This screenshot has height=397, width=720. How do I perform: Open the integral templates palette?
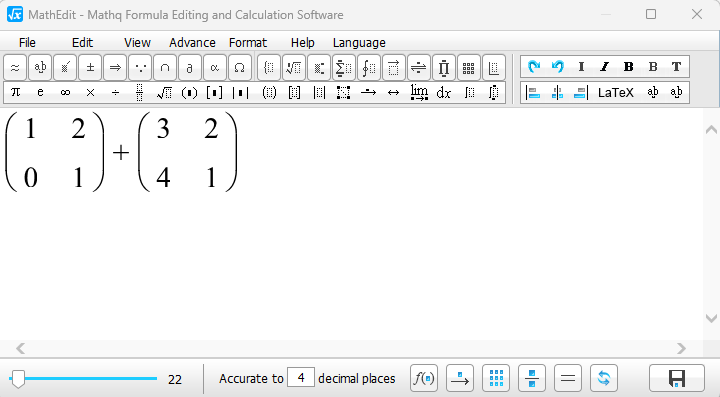click(368, 68)
